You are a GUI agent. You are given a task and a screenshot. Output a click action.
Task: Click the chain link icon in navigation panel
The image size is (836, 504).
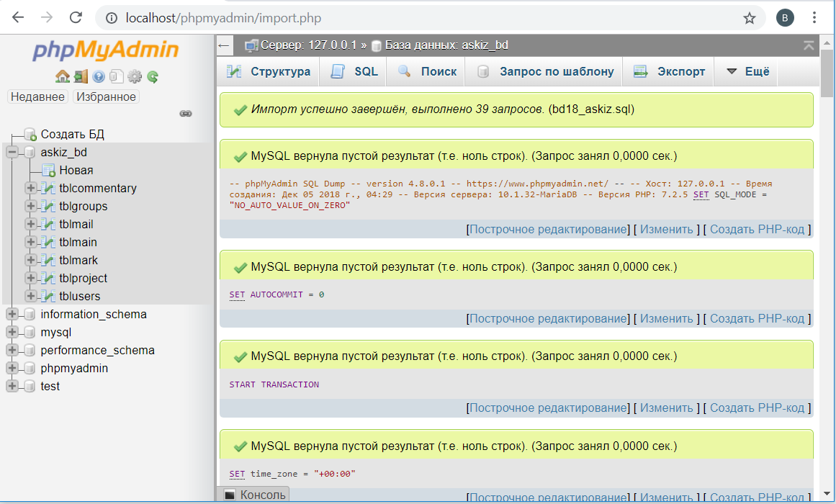[x=186, y=114]
